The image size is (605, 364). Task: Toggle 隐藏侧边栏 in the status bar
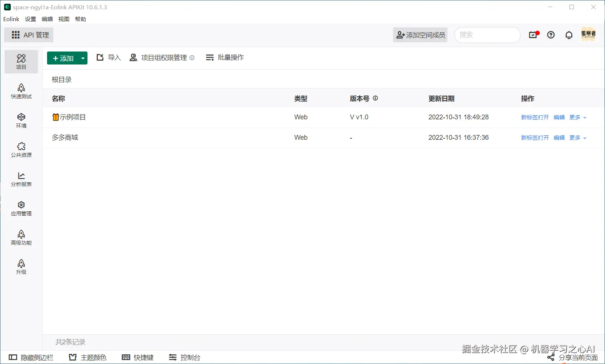click(x=32, y=357)
